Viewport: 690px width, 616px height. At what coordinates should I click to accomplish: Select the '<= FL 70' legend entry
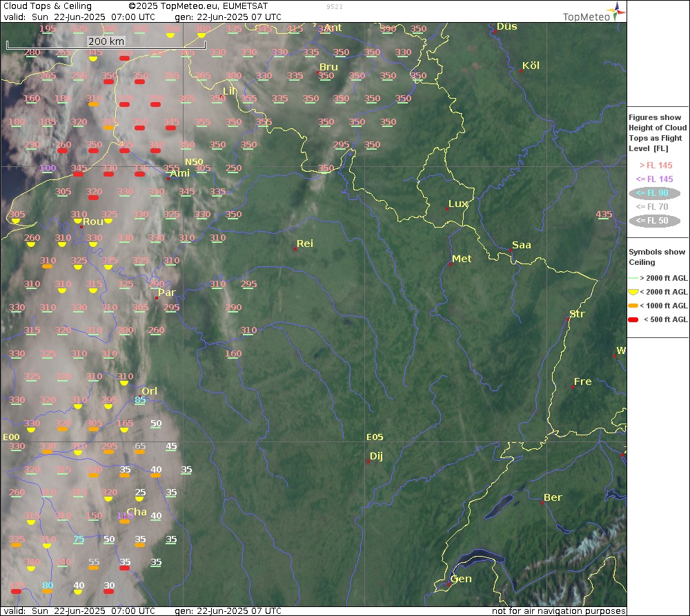(x=652, y=207)
